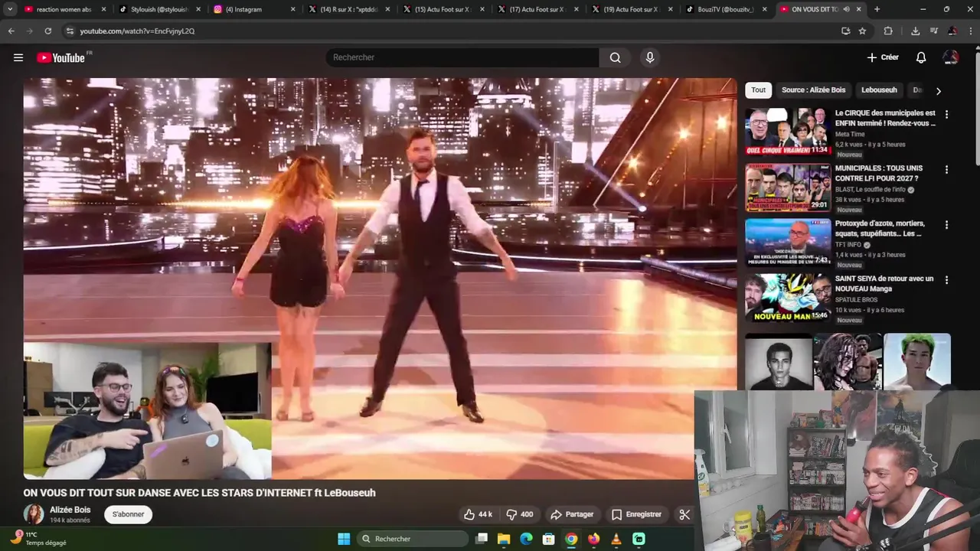Click the search magnifier button
980x551 pixels.
(616, 57)
